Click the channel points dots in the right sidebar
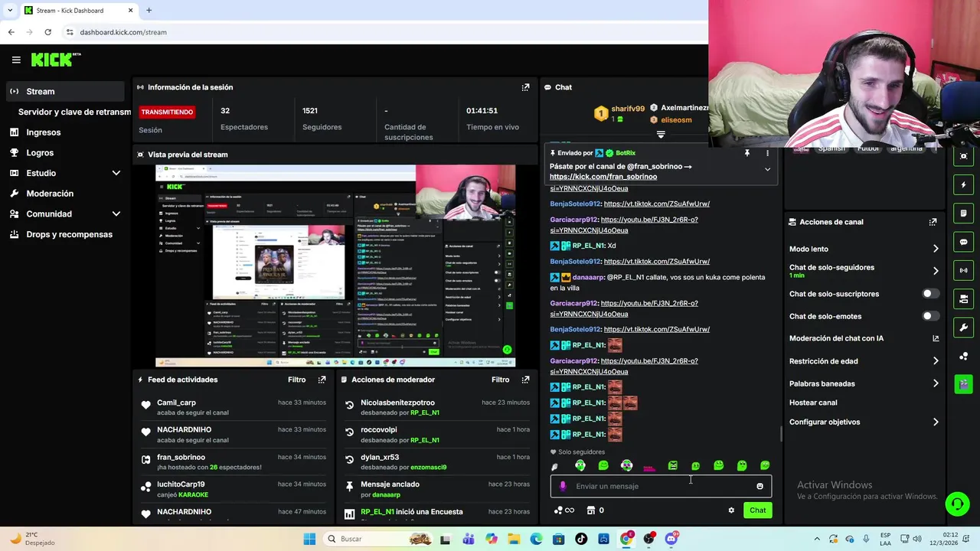Screen dimensions: 980x551 click(963, 356)
